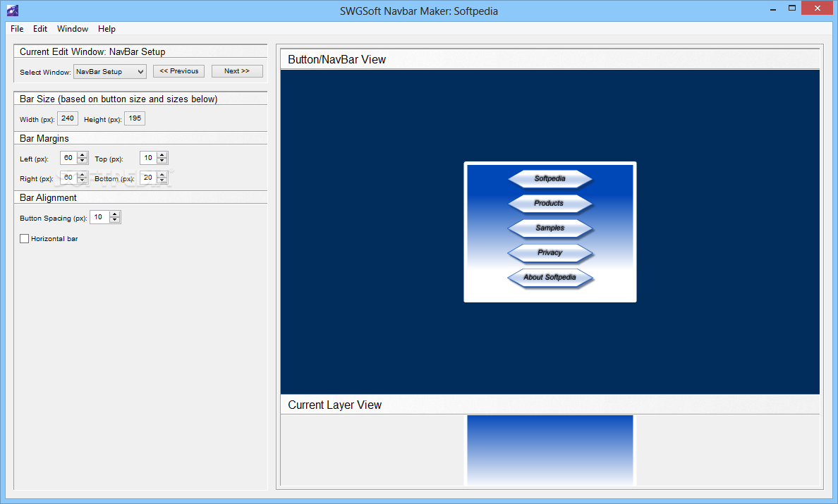Increase Right margin with up arrow
Image resolution: width=838 pixels, height=504 pixels.
(x=83, y=175)
